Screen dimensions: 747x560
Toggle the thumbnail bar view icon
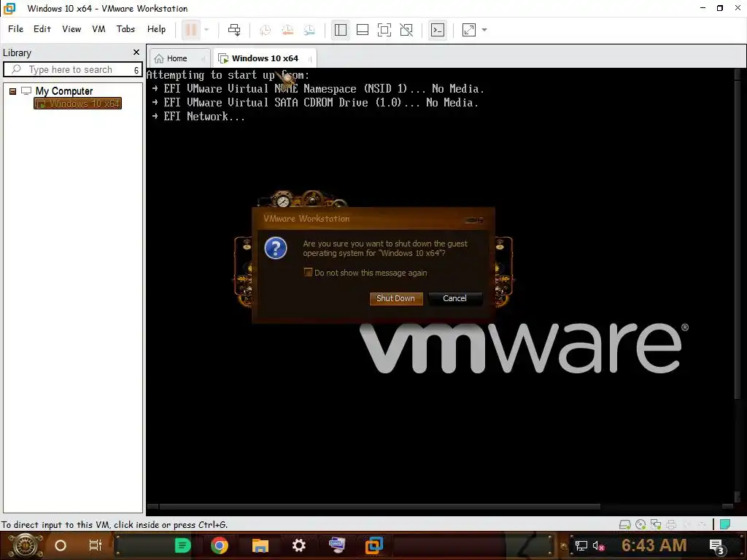click(x=363, y=30)
